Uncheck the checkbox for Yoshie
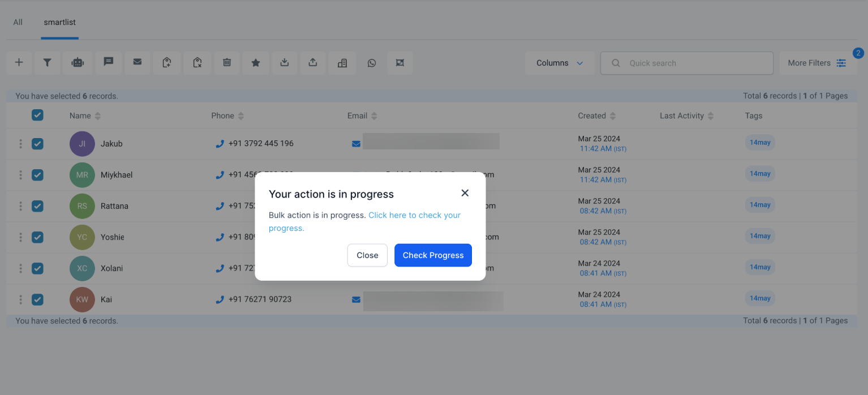The width and height of the screenshot is (868, 395). pyautogui.click(x=37, y=237)
